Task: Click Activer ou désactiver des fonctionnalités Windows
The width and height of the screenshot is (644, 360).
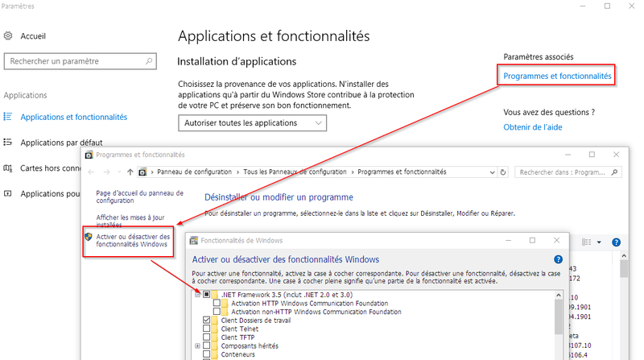Action: tap(133, 241)
